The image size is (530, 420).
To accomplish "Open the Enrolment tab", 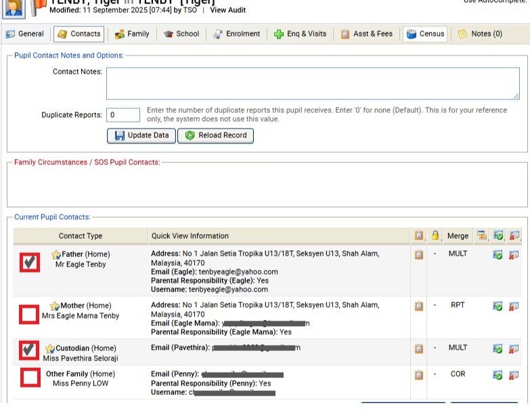I will coord(237,34).
